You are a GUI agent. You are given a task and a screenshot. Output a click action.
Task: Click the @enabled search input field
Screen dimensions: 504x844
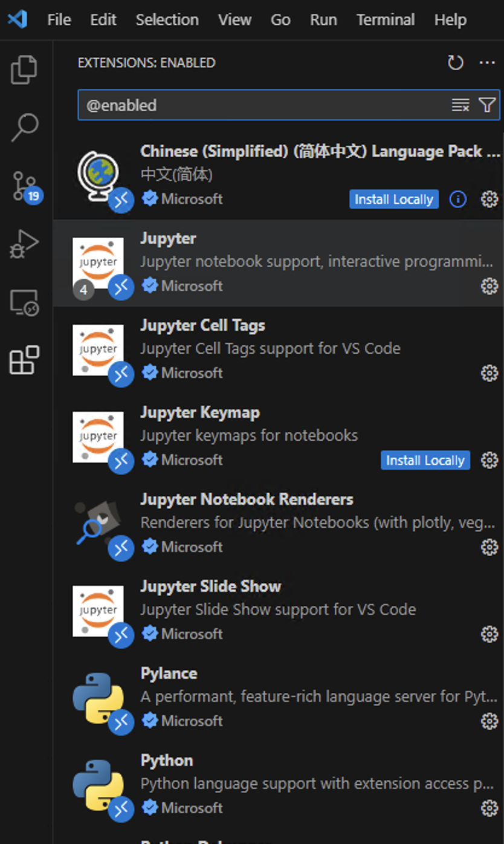260,105
